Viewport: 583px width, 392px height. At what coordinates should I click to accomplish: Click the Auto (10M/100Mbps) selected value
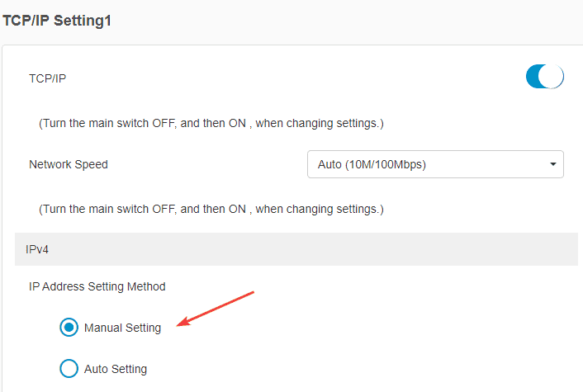[x=372, y=164]
